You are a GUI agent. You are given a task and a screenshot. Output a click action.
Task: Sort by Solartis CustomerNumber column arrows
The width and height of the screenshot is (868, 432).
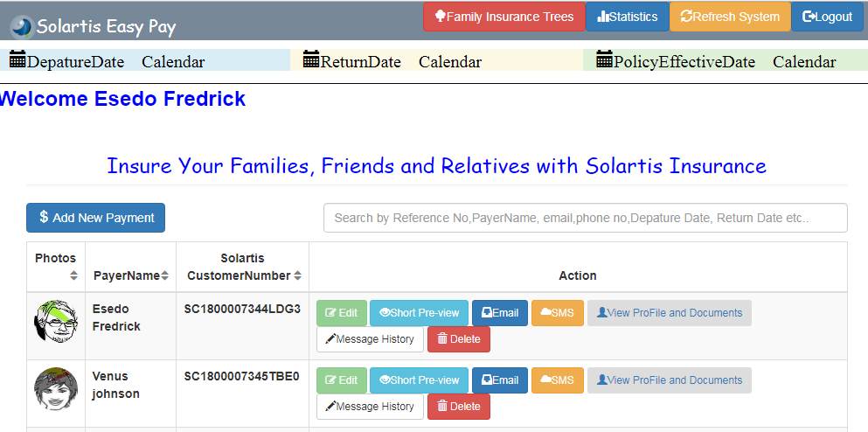click(298, 275)
